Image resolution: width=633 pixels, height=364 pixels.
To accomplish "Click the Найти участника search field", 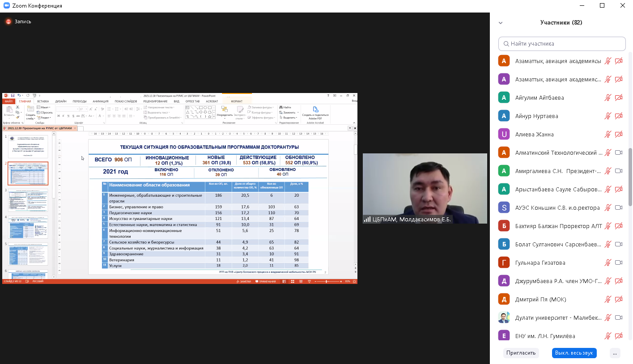I will [x=562, y=44].
